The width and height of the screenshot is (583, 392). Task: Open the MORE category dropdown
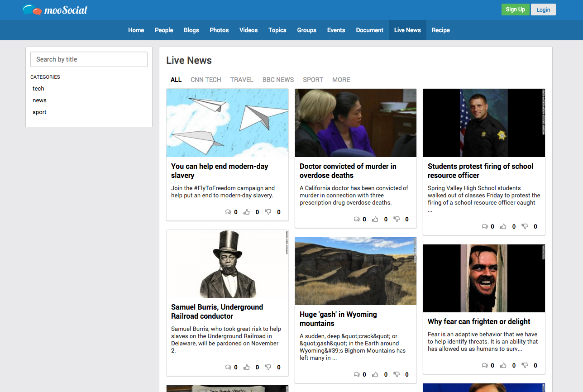point(341,80)
